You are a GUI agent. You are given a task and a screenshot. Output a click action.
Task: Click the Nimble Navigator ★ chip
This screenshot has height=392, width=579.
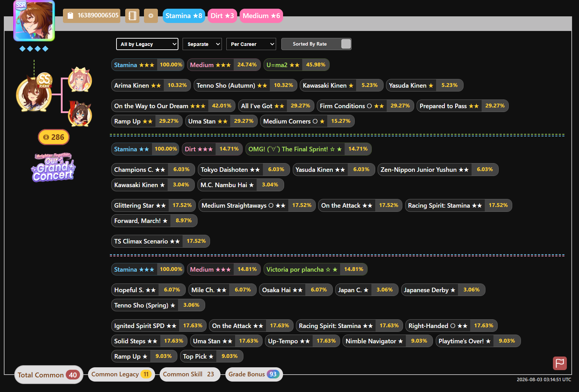(388, 341)
